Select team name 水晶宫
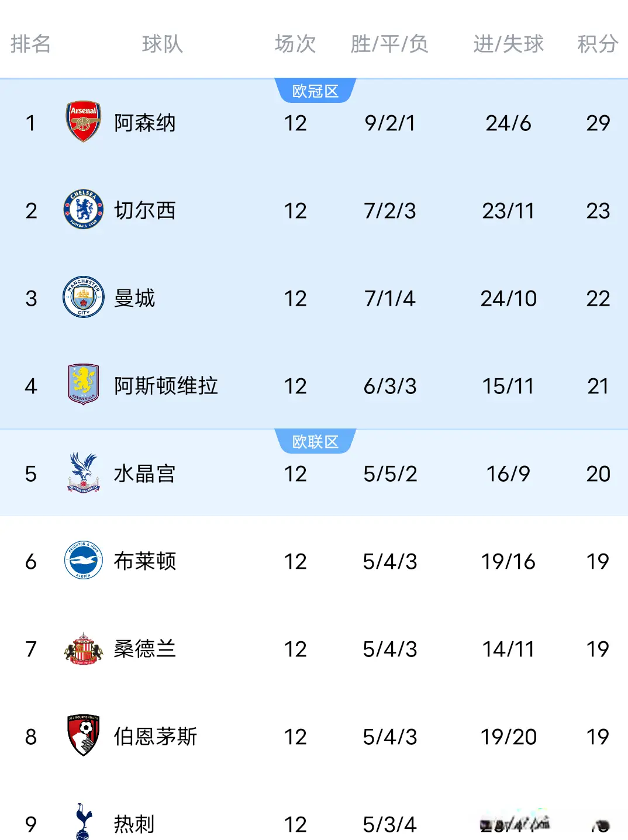 (145, 473)
